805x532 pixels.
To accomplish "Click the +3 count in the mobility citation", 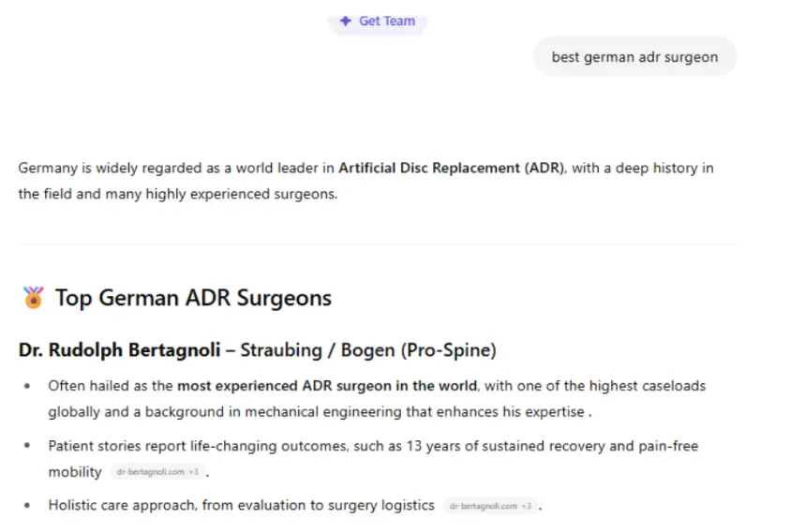I will pyautogui.click(x=193, y=472).
